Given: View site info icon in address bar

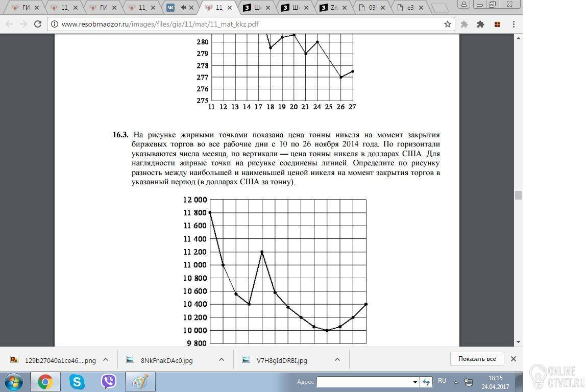Looking at the screenshot, I should pos(55,24).
